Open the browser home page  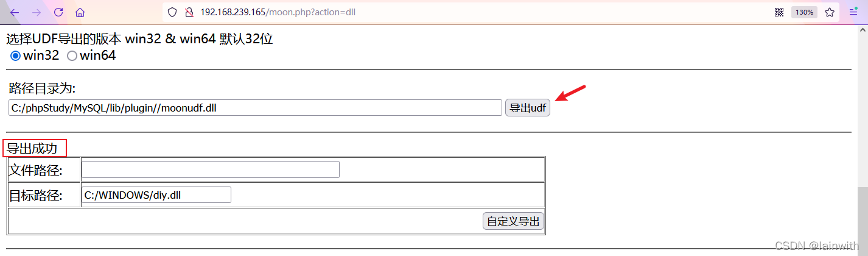pos(80,12)
